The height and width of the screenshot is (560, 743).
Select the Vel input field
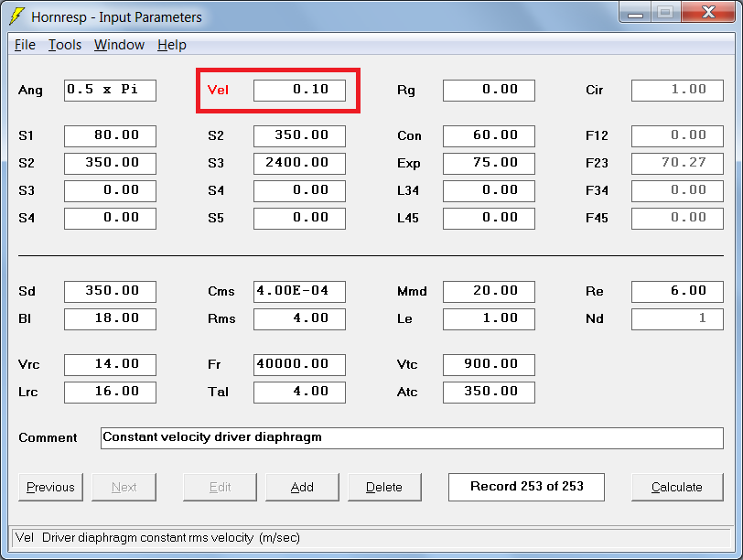coord(299,91)
